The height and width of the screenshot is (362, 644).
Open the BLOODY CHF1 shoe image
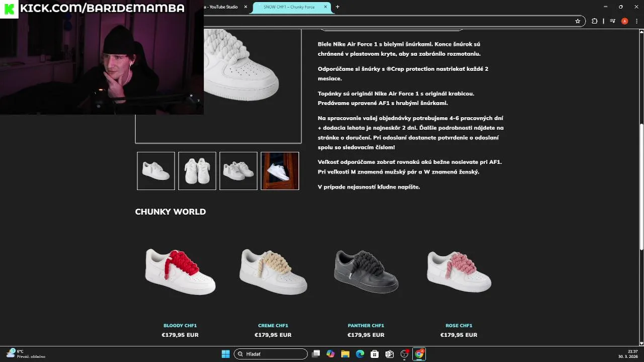180,271
